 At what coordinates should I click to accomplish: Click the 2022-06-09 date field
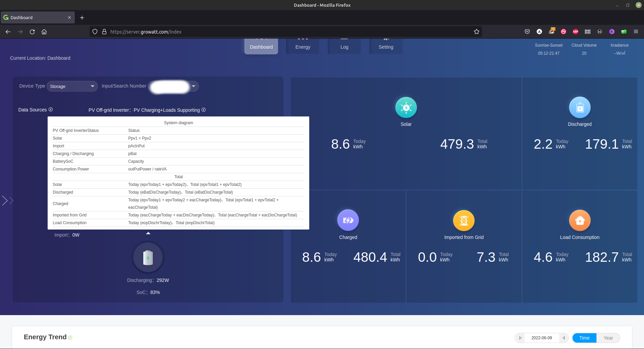(541, 338)
